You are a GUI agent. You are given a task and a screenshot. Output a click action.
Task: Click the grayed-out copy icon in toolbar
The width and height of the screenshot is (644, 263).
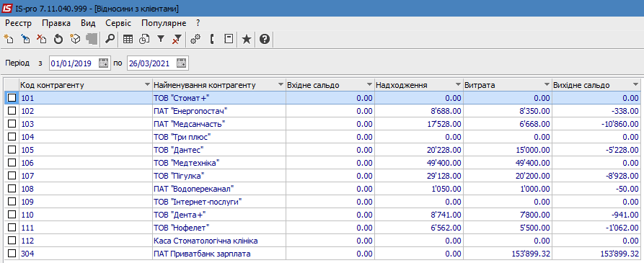pos(91,39)
